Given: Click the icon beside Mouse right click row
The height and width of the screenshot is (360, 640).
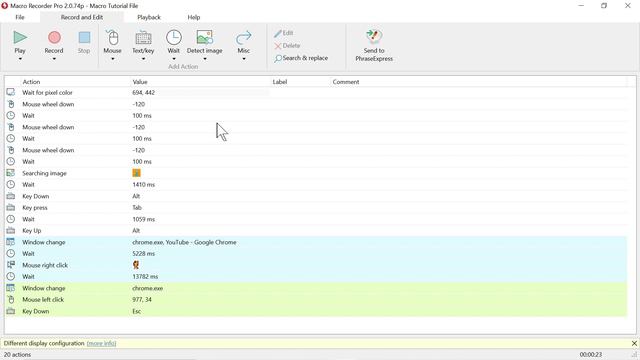Looking at the screenshot, I should [x=11, y=265].
